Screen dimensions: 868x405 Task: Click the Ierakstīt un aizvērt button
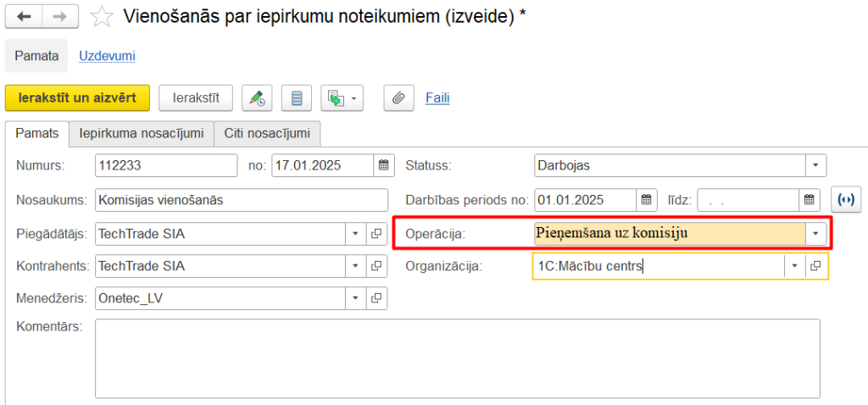click(77, 98)
